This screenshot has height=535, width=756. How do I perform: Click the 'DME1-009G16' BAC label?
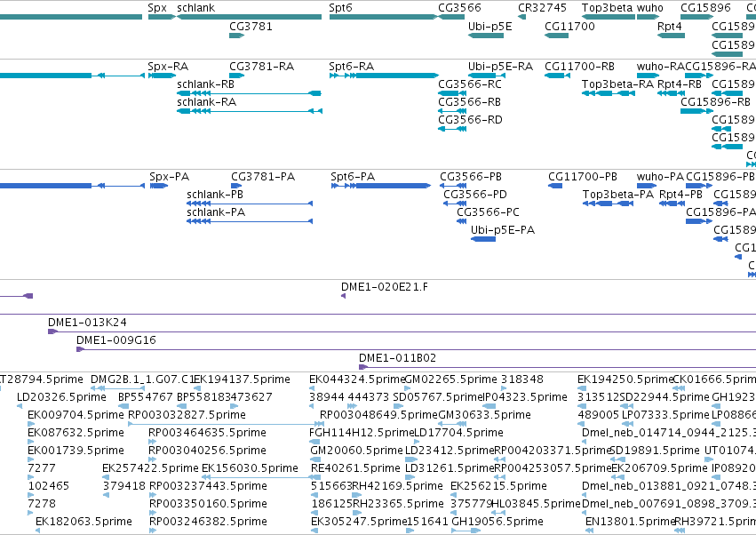[x=116, y=340]
